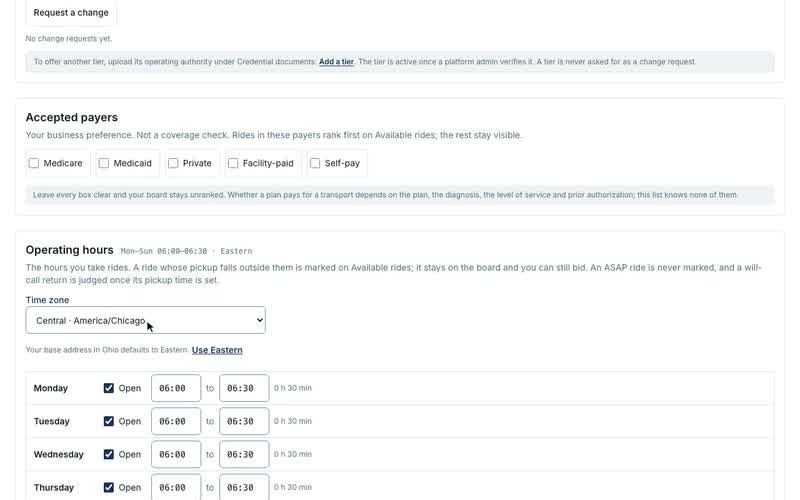Enable the Medicare payer checkbox

pos(34,163)
